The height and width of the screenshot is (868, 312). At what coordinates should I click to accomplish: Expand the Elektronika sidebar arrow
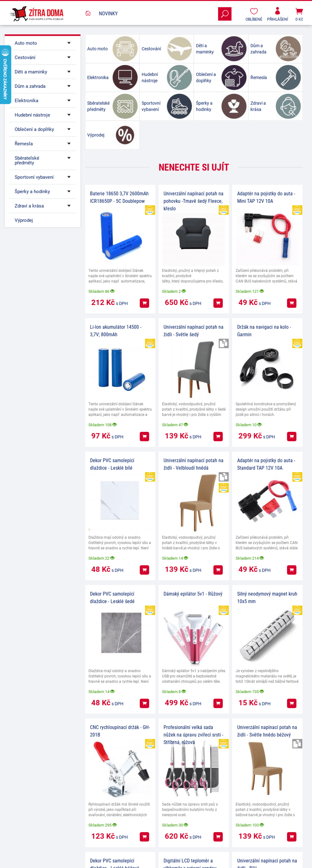point(69,100)
